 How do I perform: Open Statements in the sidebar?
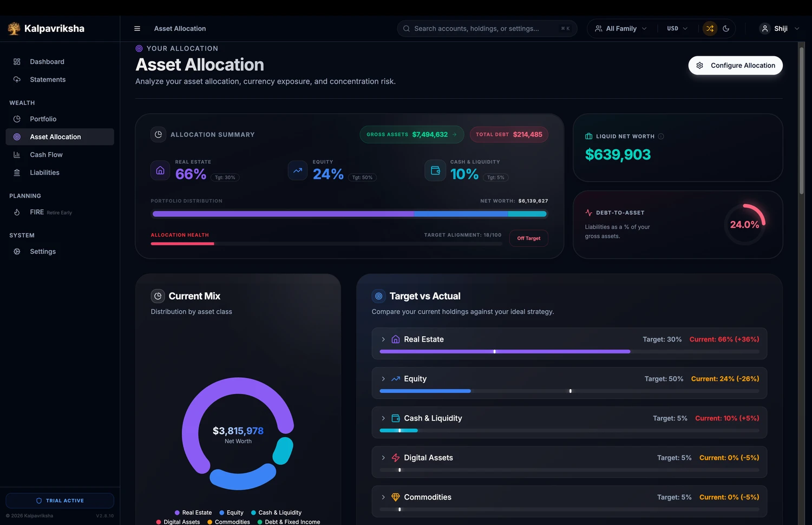coord(60,80)
